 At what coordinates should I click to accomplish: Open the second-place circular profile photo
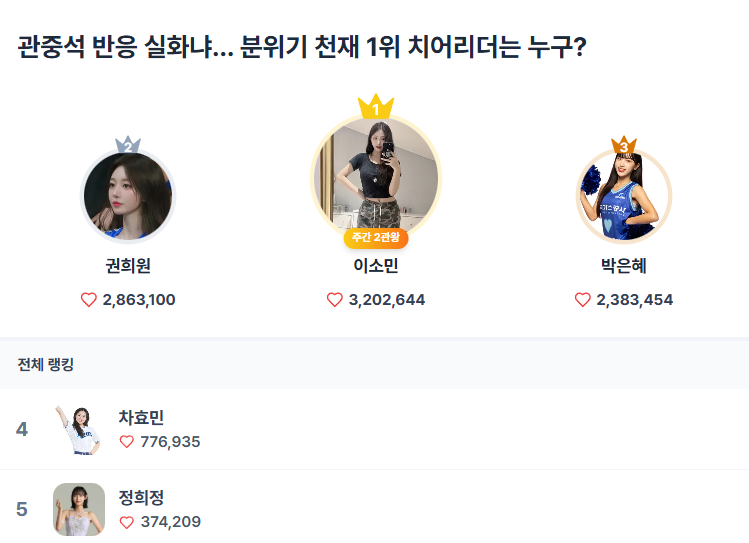pyautogui.click(x=128, y=196)
